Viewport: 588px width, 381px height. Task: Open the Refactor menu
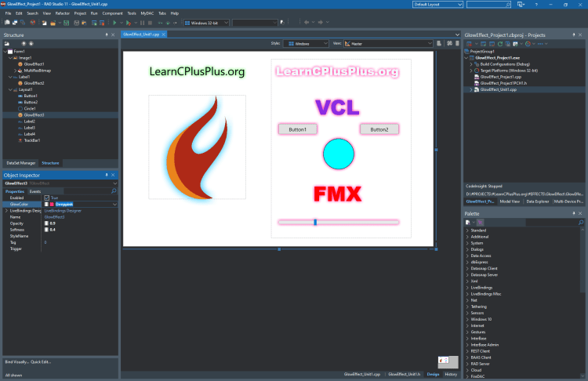pyautogui.click(x=63, y=13)
